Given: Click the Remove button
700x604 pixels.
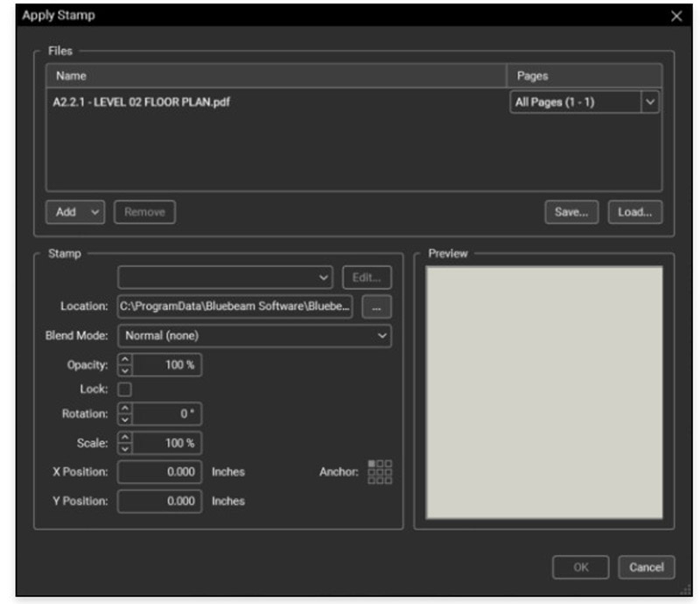Looking at the screenshot, I should click(144, 212).
